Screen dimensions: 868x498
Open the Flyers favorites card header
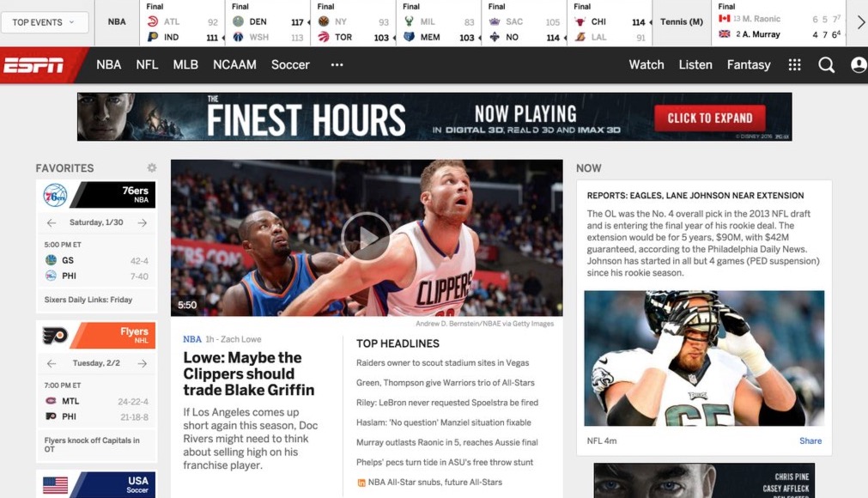tap(96, 336)
